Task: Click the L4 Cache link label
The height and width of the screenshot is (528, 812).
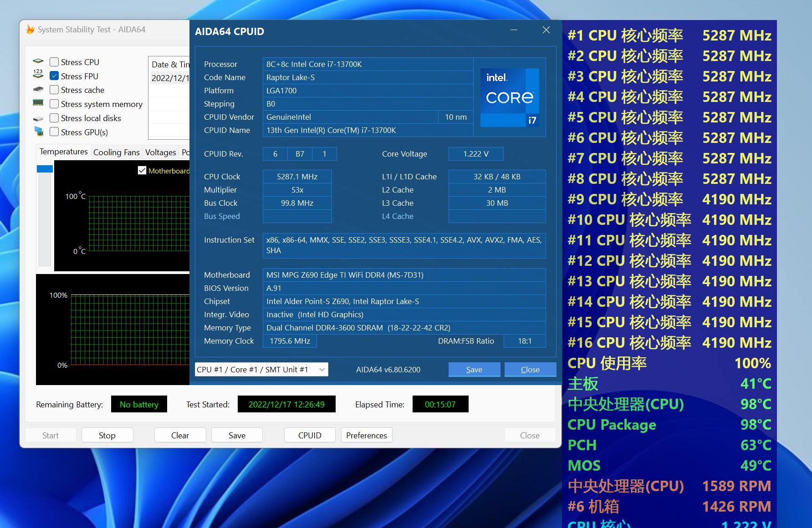Action: (398, 216)
